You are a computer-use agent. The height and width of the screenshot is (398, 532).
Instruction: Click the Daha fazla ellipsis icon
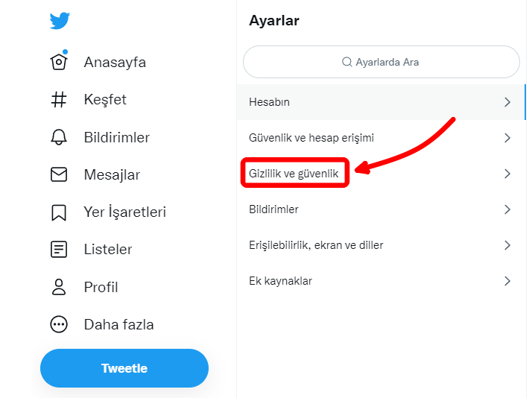59,324
